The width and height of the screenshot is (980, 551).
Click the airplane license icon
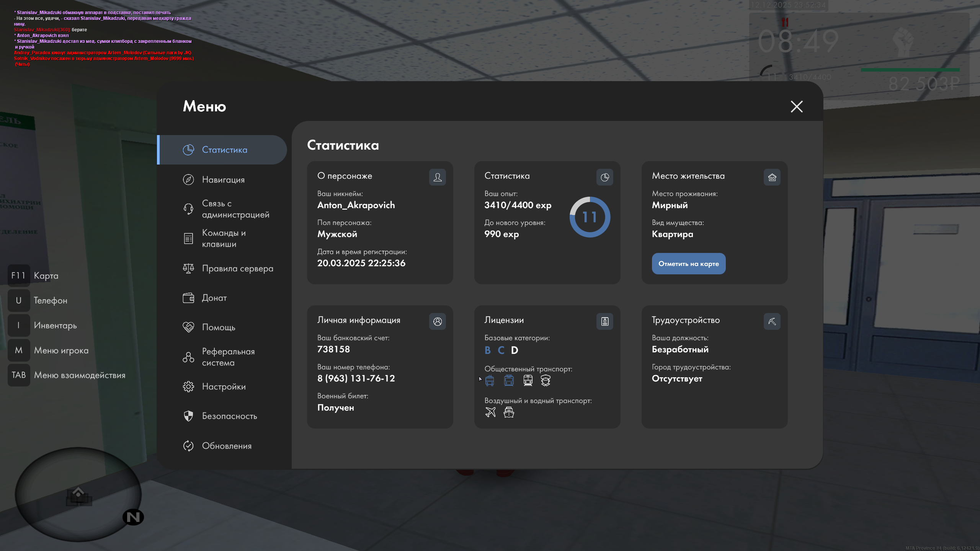(490, 412)
